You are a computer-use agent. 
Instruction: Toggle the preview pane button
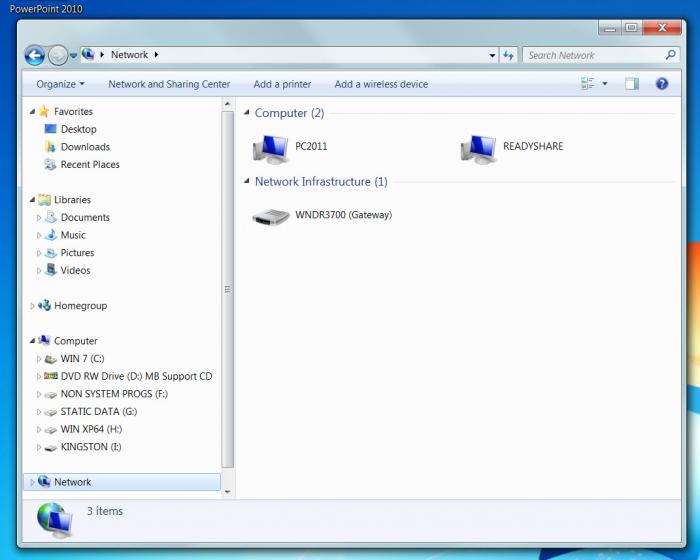[x=631, y=84]
